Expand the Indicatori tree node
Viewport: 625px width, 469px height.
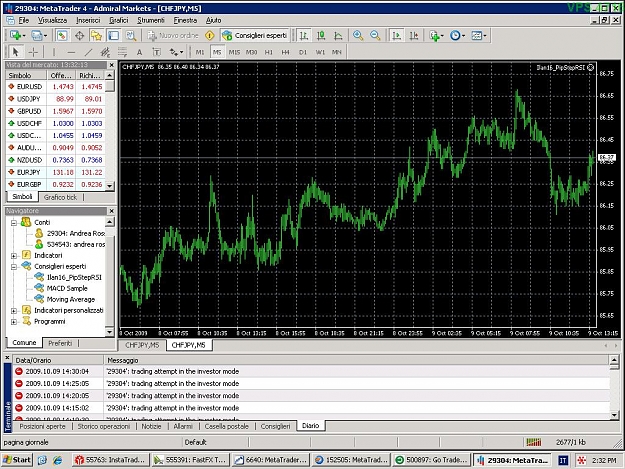14,255
